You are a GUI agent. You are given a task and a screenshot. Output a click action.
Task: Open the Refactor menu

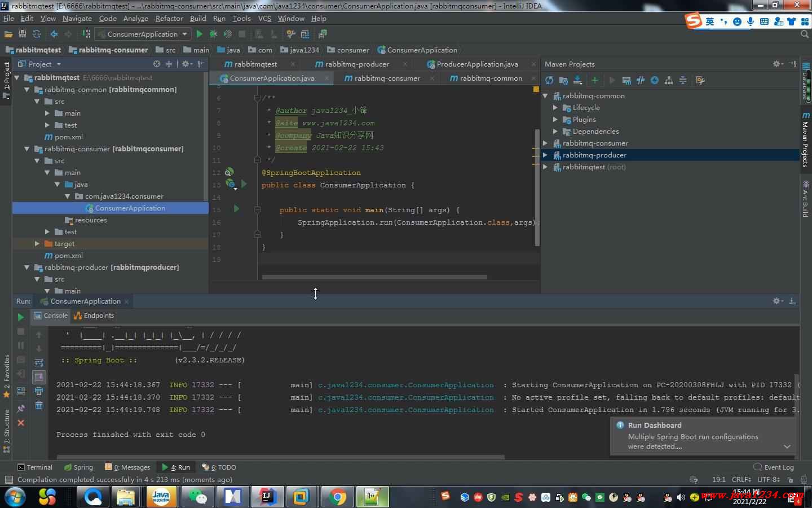[x=169, y=19]
